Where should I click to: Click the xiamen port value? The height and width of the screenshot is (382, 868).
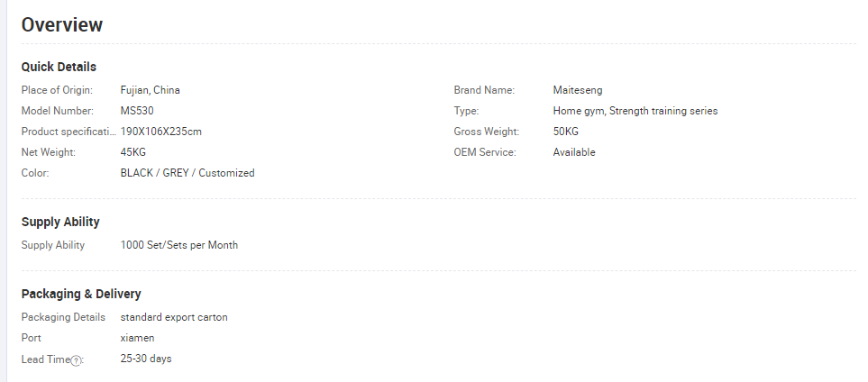point(137,338)
